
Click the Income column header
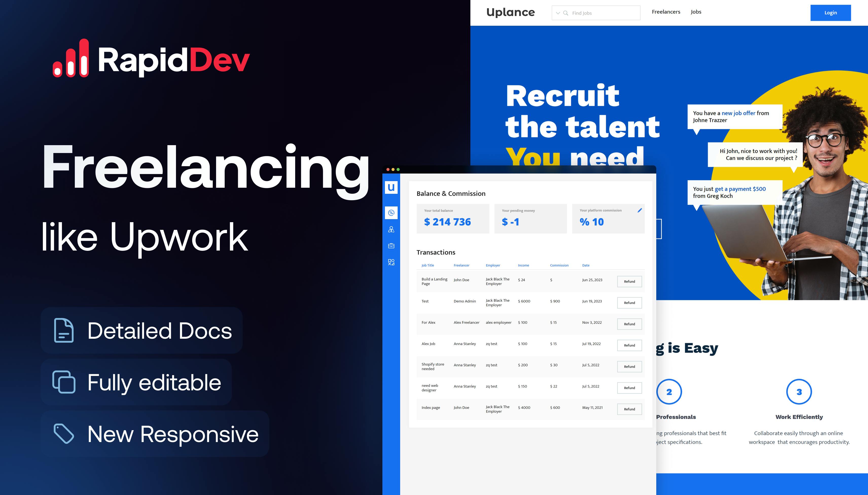(523, 265)
